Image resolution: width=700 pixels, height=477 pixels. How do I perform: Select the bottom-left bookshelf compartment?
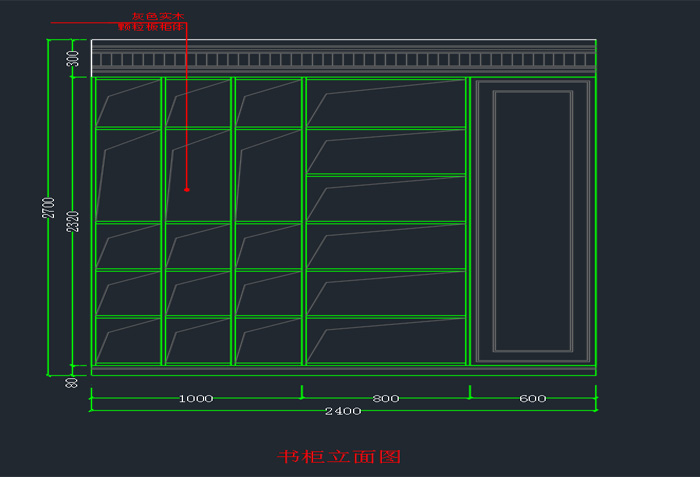[x=127, y=340]
